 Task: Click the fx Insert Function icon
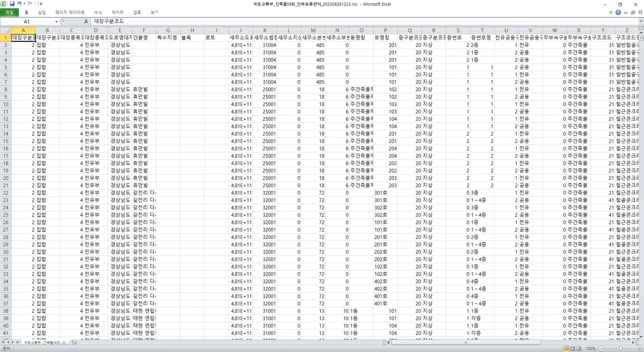86,21
